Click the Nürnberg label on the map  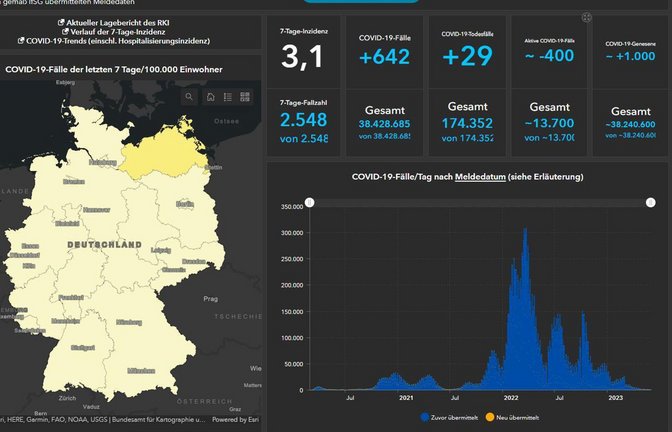coord(129,322)
